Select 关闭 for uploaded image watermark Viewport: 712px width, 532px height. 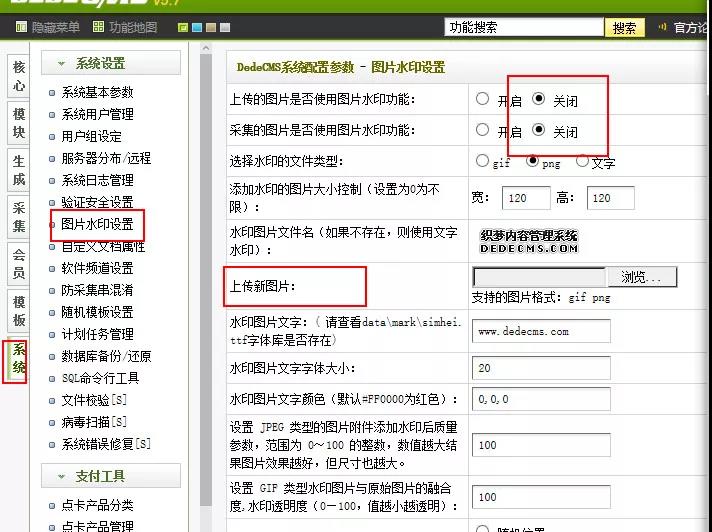coord(538,99)
